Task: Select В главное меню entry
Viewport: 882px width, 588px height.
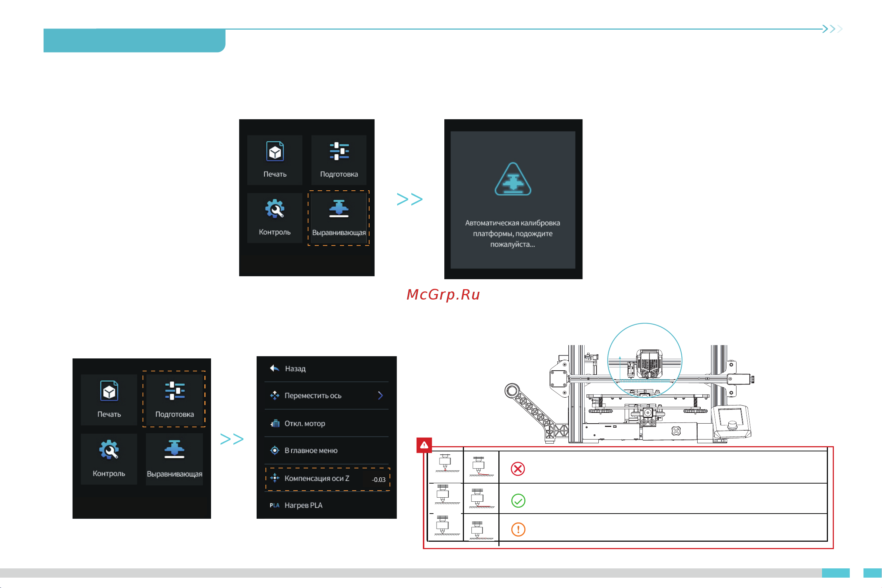Action: [326, 450]
